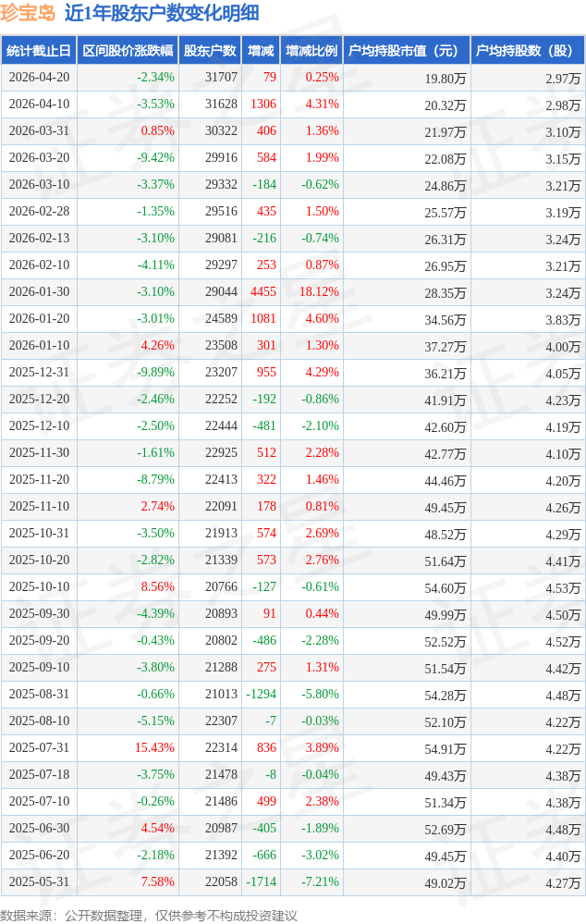
Task: Click the average shares value 4.53万
Action: [563, 588]
